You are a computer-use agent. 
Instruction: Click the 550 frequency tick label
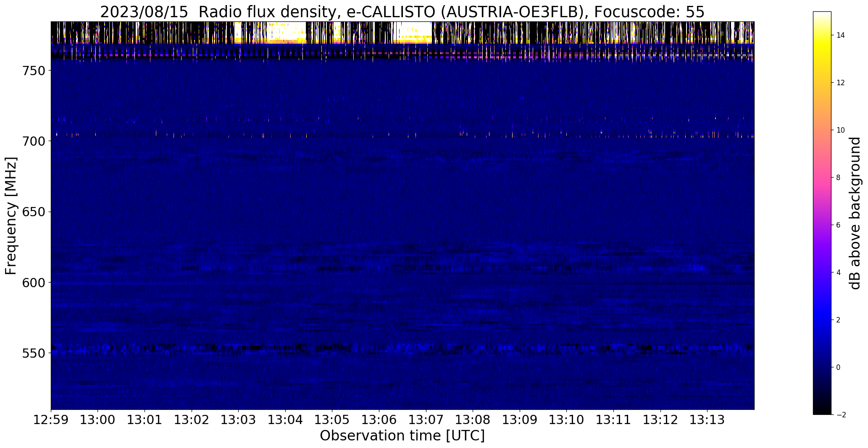tap(33, 353)
